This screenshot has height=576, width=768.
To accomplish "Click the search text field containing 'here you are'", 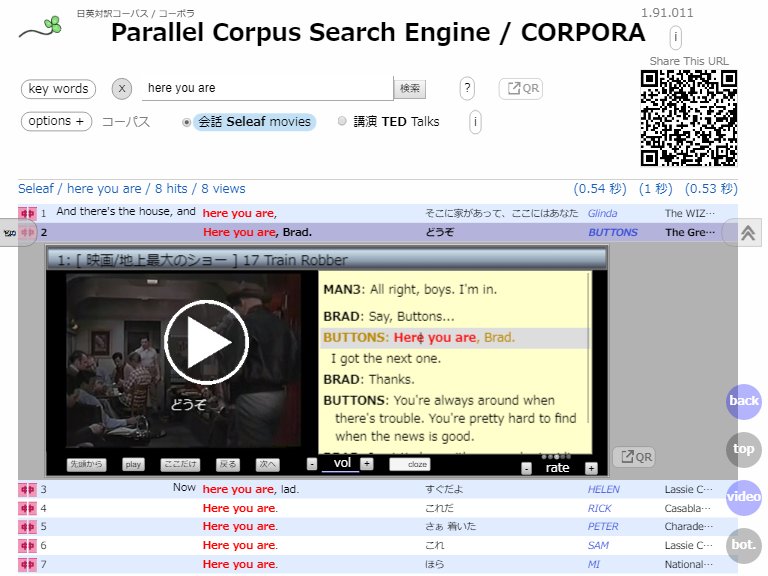I will click(x=266, y=89).
